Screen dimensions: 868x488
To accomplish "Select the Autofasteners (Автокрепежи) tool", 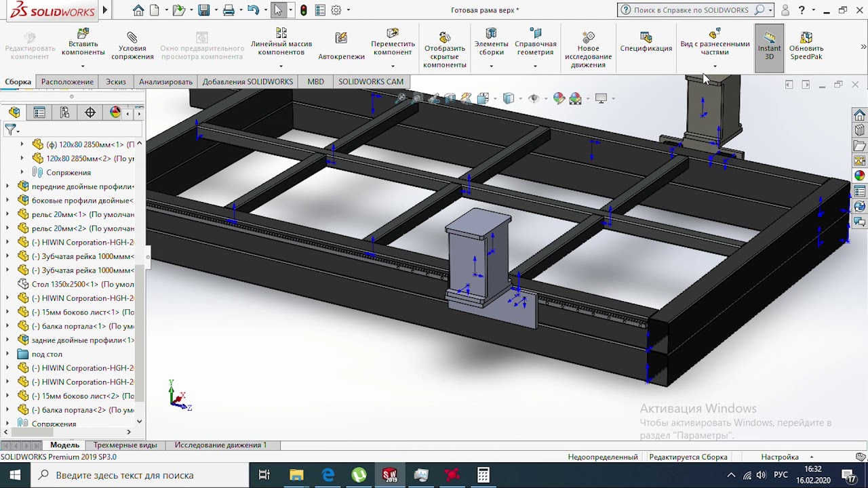I will click(x=341, y=38).
